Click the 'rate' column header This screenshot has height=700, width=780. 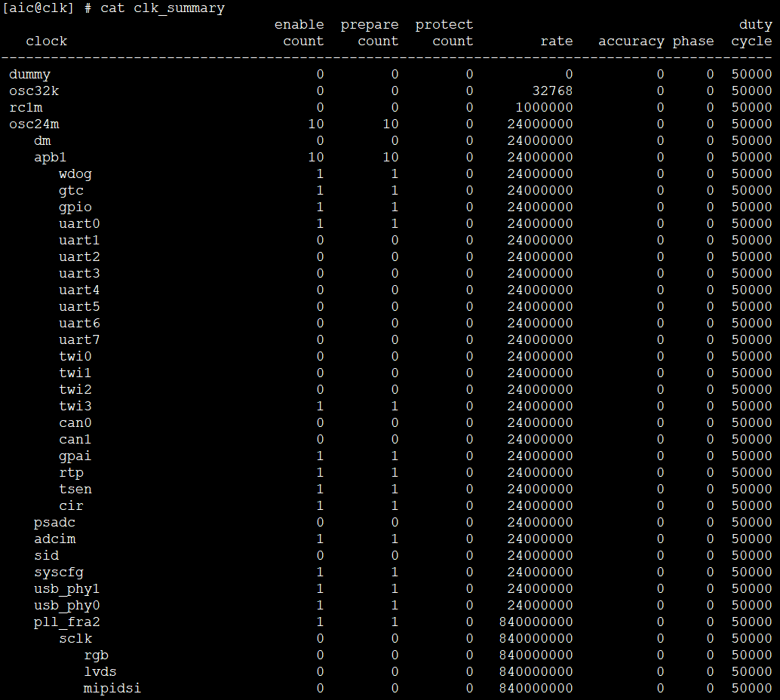pos(556,41)
